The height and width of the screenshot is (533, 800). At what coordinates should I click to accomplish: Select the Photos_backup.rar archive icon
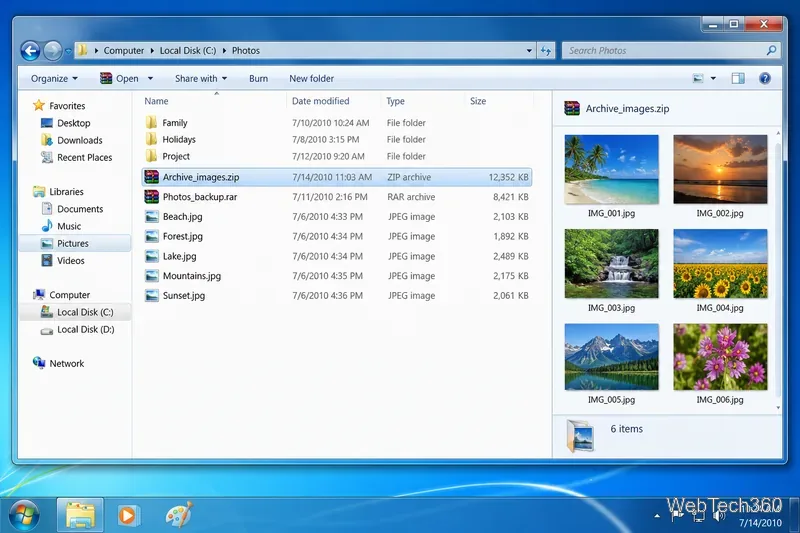(152, 196)
